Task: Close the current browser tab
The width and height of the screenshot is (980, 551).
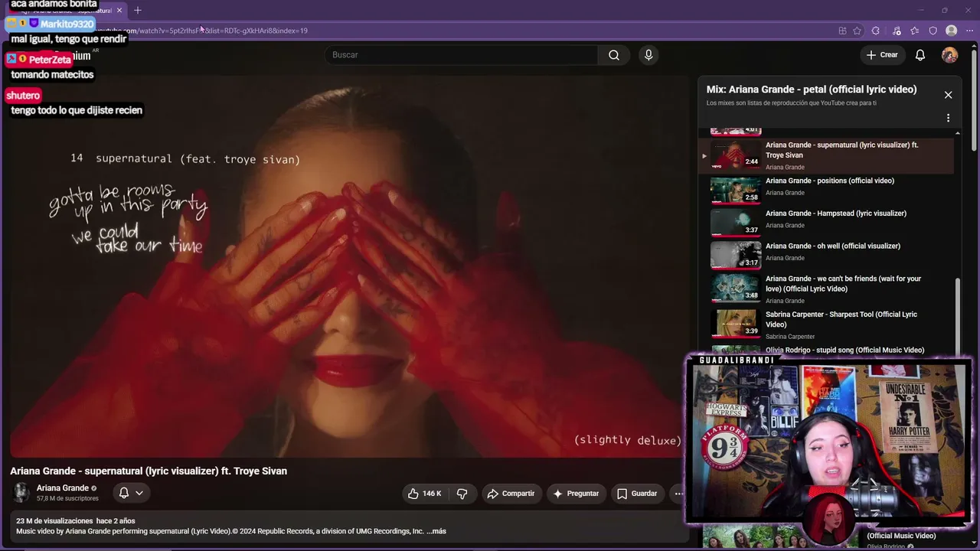Action: (119, 11)
